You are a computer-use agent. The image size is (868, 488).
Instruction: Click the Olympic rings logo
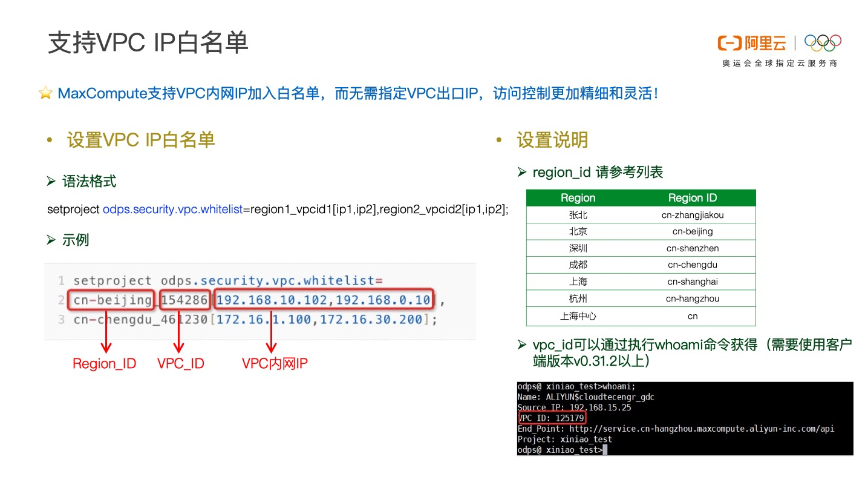(x=823, y=42)
